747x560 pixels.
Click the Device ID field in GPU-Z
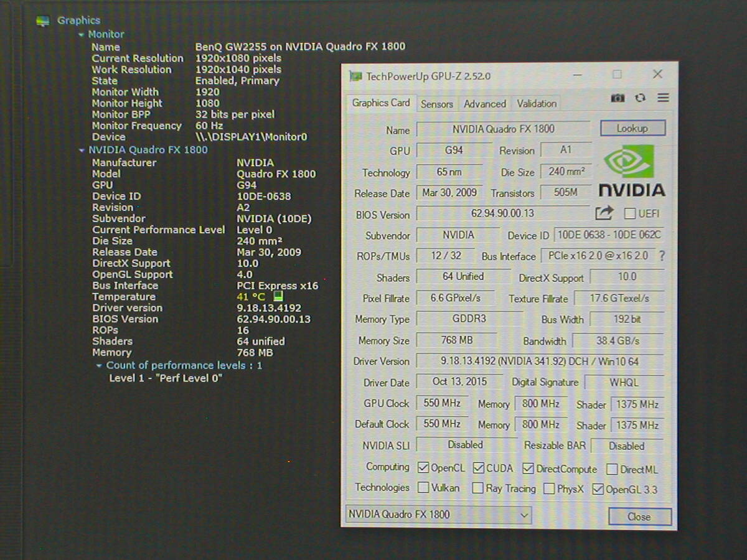click(x=608, y=235)
